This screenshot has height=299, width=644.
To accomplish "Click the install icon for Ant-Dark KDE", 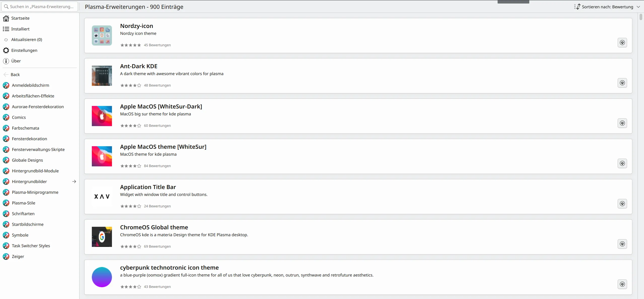I will point(622,83).
